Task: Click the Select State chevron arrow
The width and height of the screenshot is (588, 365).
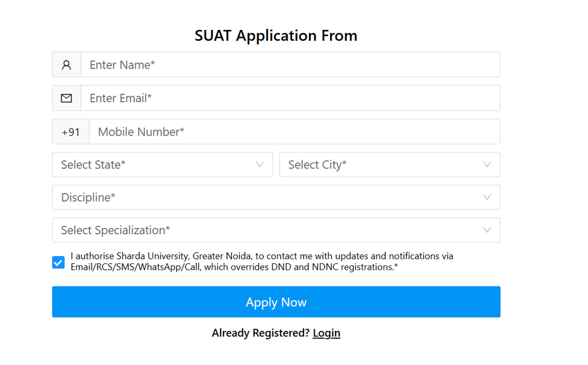Action: click(x=259, y=164)
